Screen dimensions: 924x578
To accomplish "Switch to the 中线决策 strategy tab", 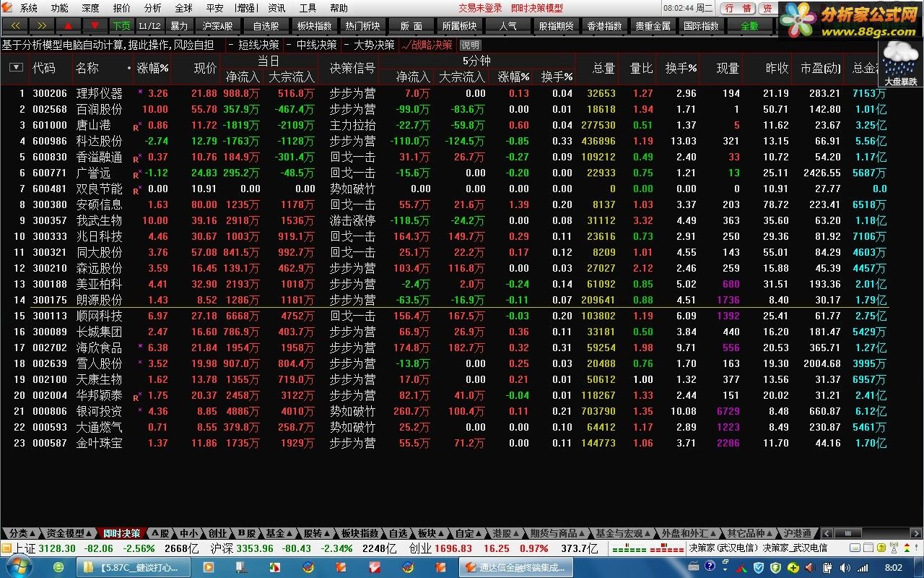I will [311, 45].
